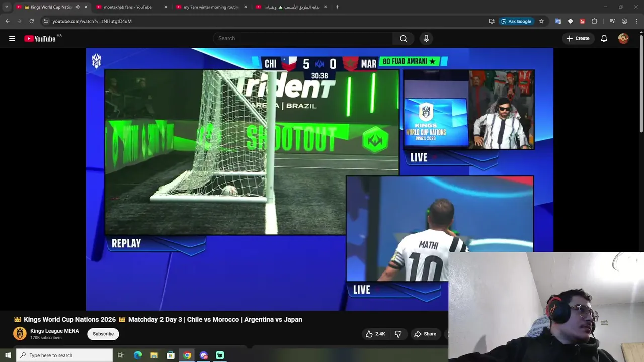Open the media control icon in Chrome toolbar

tap(612, 21)
